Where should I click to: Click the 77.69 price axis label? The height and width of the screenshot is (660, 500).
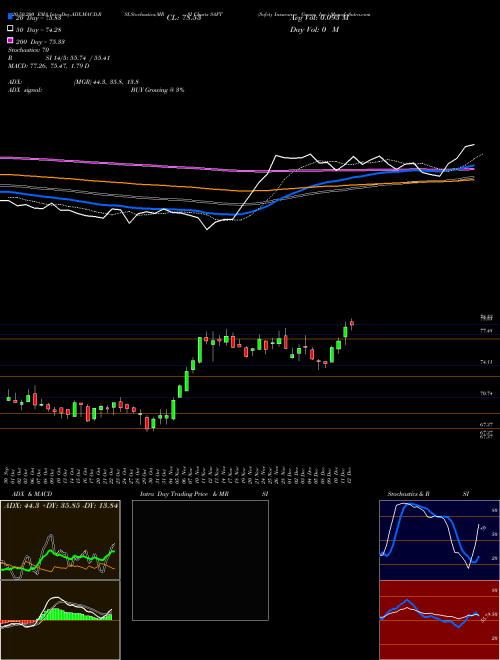(487, 331)
